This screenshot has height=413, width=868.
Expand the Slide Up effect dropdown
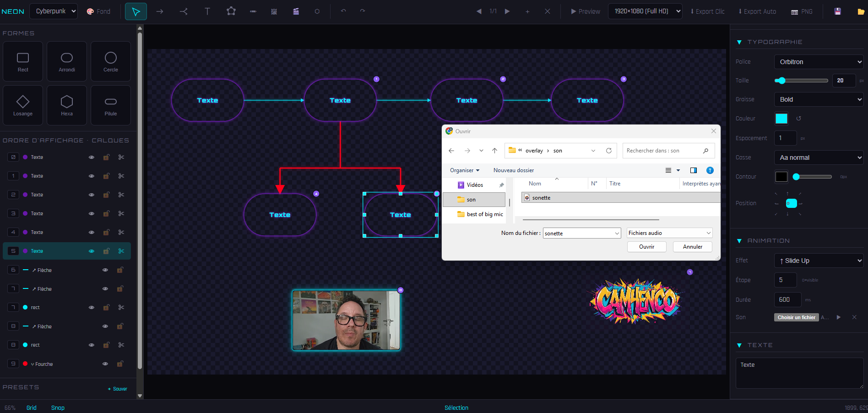click(819, 261)
